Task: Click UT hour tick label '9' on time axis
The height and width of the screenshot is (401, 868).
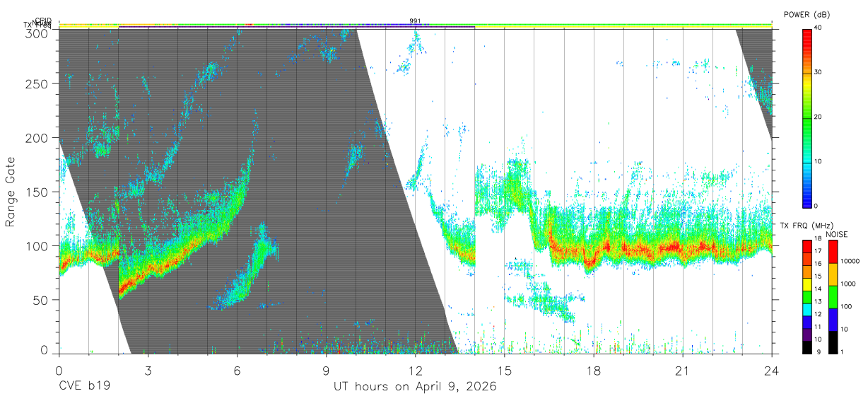Action: pos(326,370)
